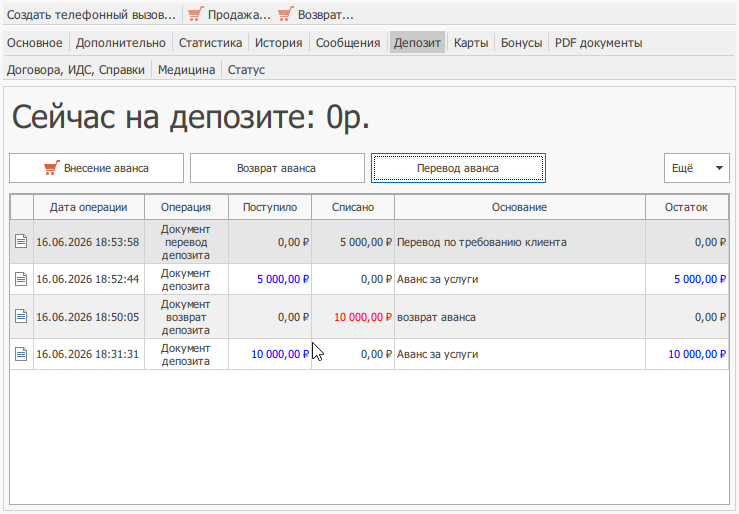Click the возврат аванса reason cell

[x=519, y=317]
